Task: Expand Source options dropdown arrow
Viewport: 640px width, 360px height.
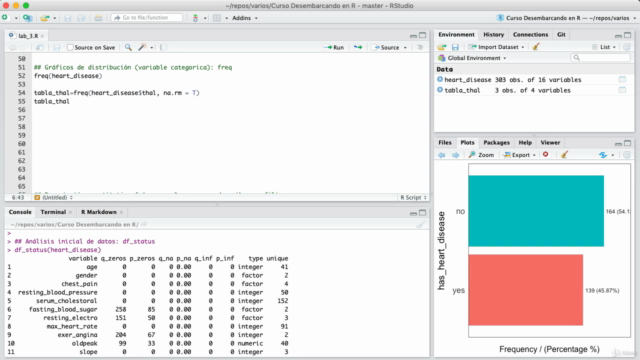Action: click(405, 48)
